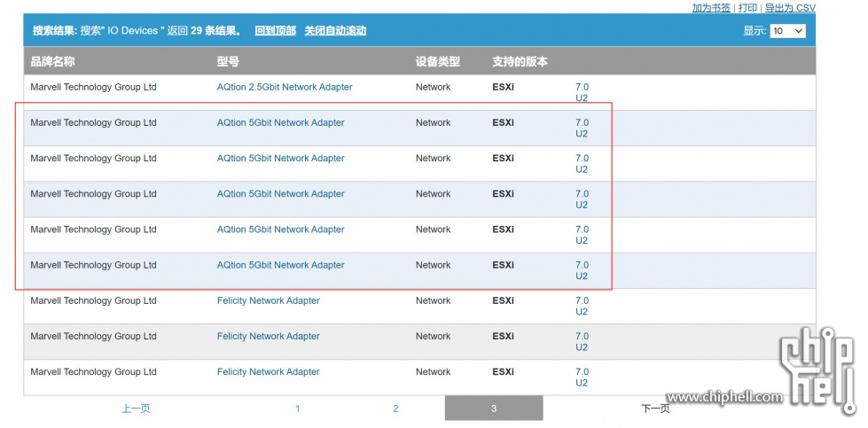Click the 支持的版本 column header
868x428 pixels.
point(520,62)
